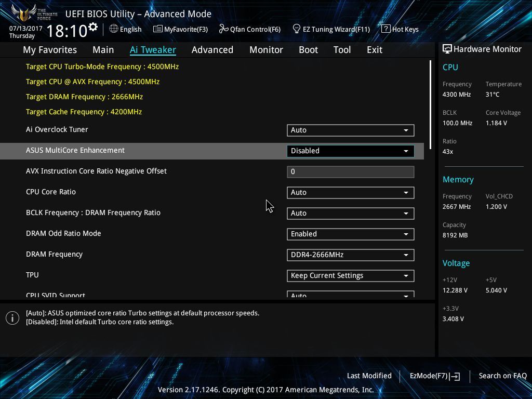
Task: Click Target DRAM Frequency 2666MHz text
Action: (85, 97)
